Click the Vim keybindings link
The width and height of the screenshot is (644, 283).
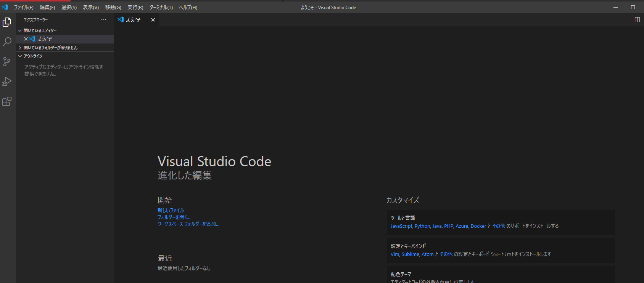click(395, 254)
